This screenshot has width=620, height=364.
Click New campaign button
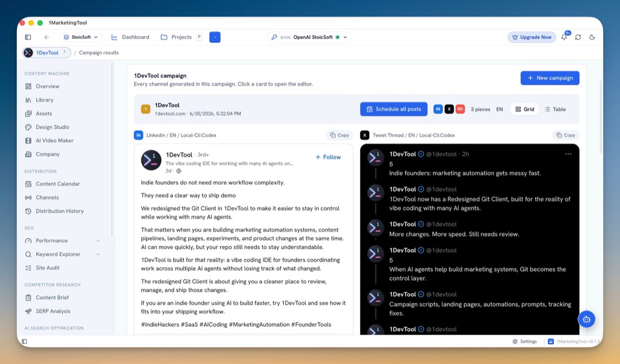(x=550, y=78)
